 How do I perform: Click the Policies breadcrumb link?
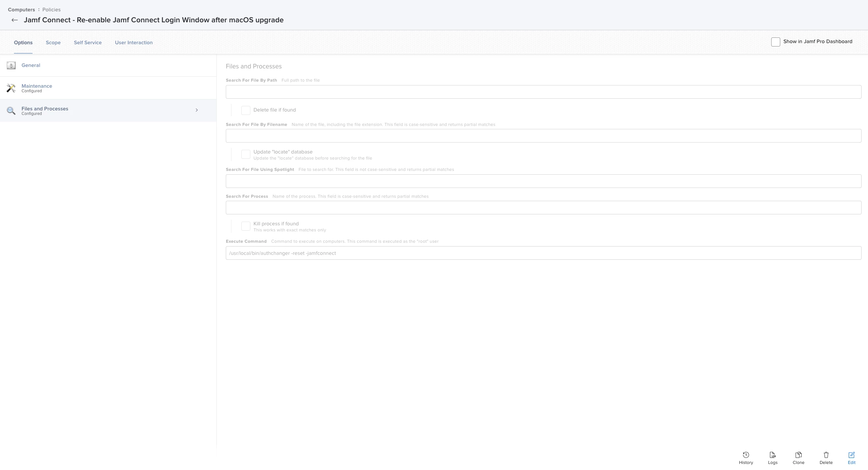[x=51, y=9]
